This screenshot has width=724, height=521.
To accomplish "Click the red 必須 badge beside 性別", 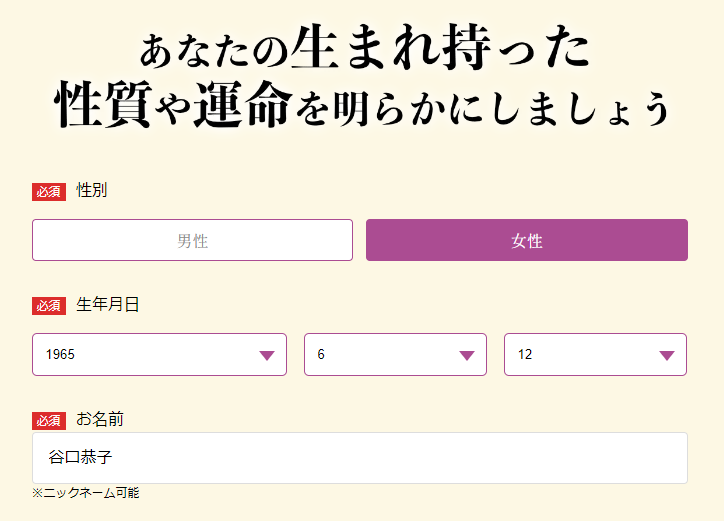I will pyautogui.click(x=49, y=192).
